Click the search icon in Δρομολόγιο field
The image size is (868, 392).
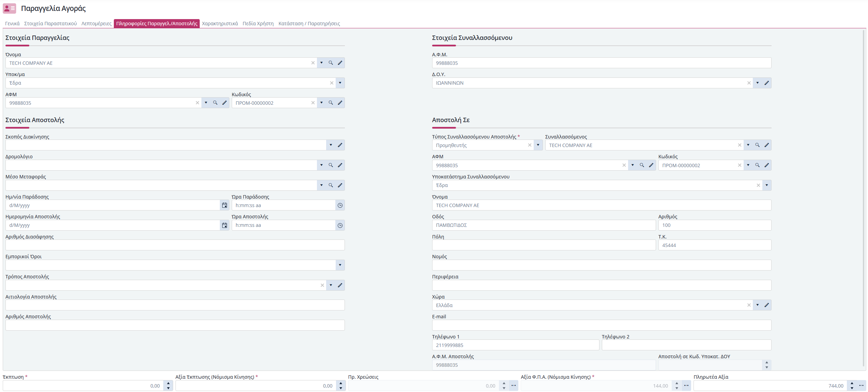tap(331, 165)
